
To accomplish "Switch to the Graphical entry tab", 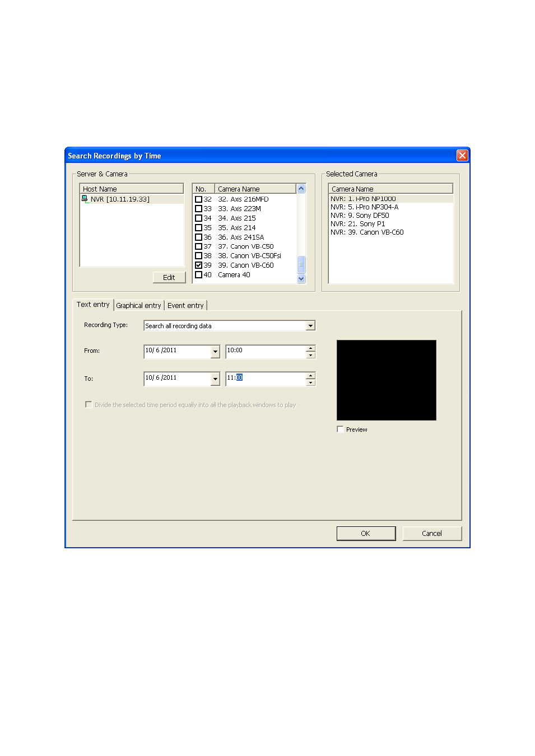I will click(138, 306).
